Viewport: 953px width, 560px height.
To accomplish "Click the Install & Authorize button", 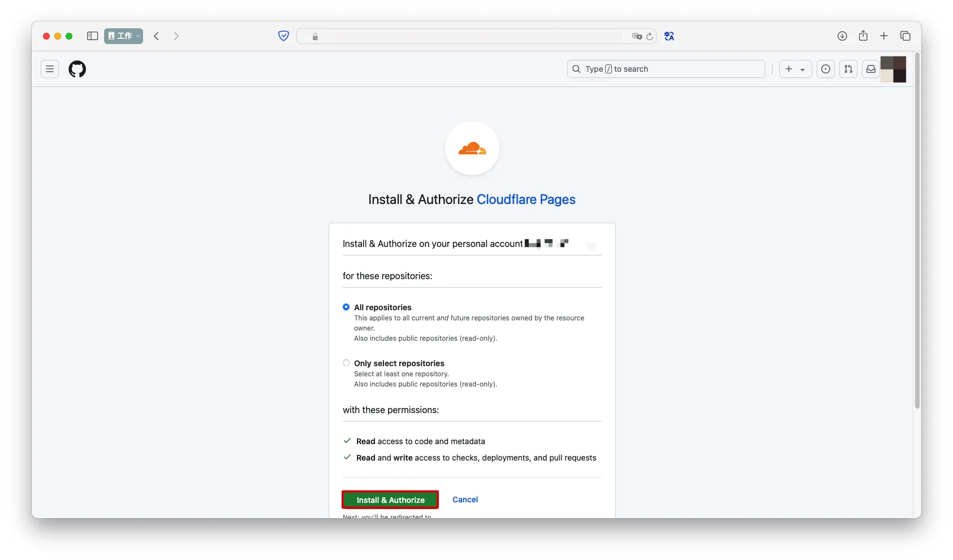I will [390, 500].
